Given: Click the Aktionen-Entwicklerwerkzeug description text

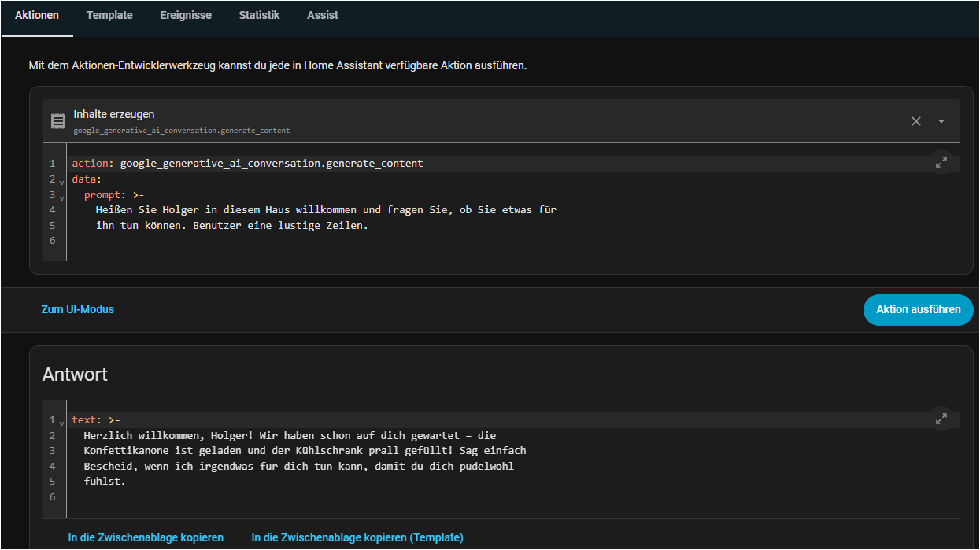Looking at the screenshot, I should point(278,65).
